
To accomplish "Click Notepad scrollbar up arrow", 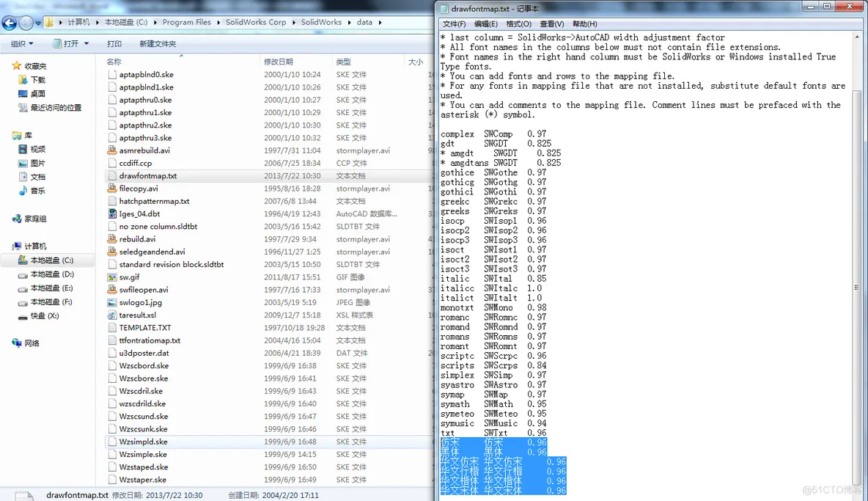I will pos(857,37).
